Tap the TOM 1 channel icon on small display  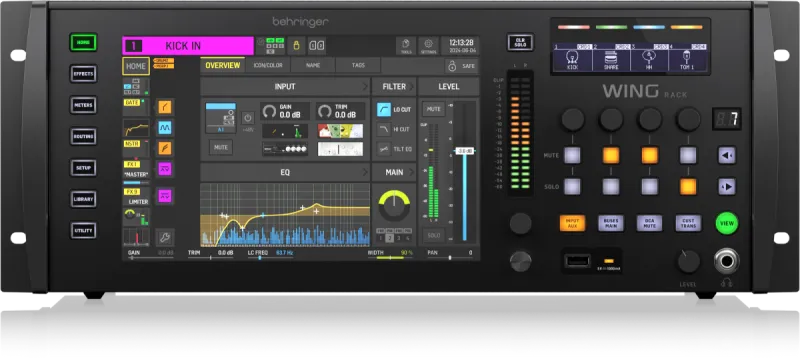click(687, 58)
